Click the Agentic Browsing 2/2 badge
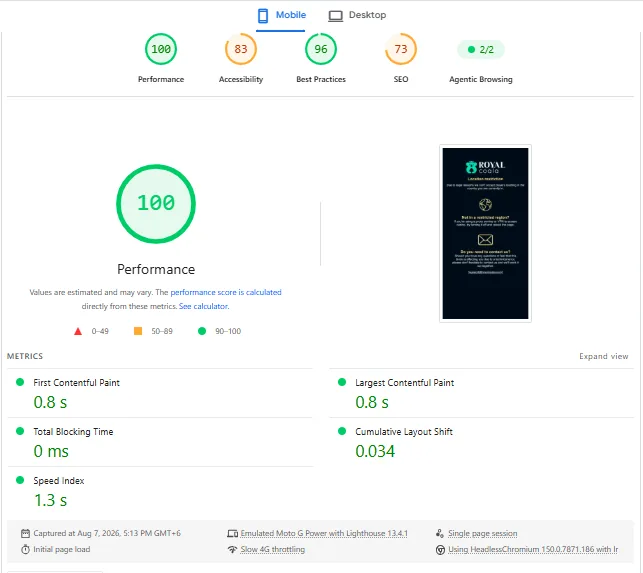The image size is (643, 573). pos(481,50)
